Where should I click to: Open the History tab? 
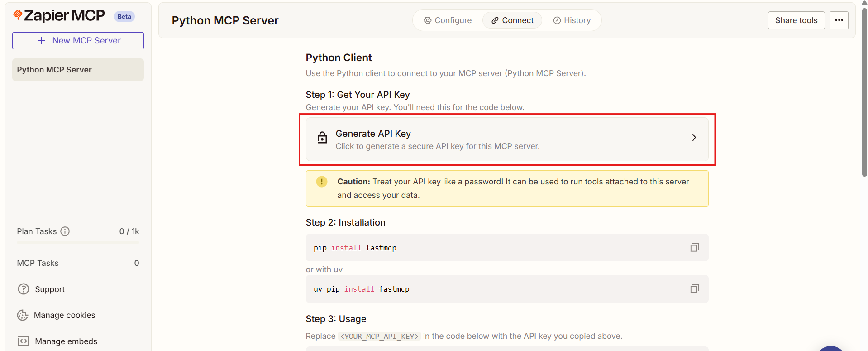pyautogui.click(x=572, y=20)
